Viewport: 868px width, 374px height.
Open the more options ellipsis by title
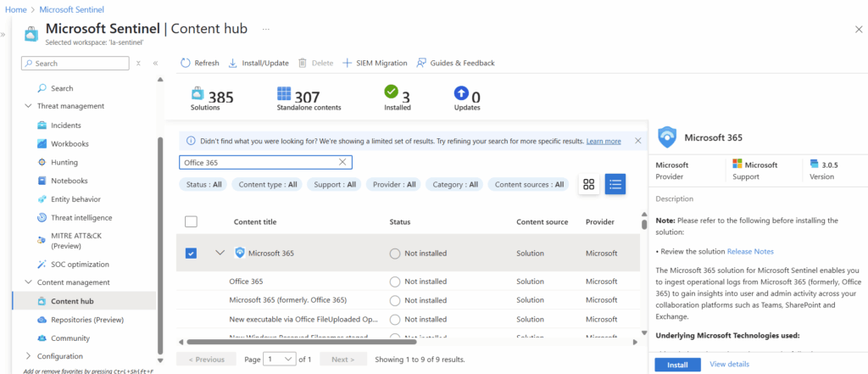tap(265, 28)
